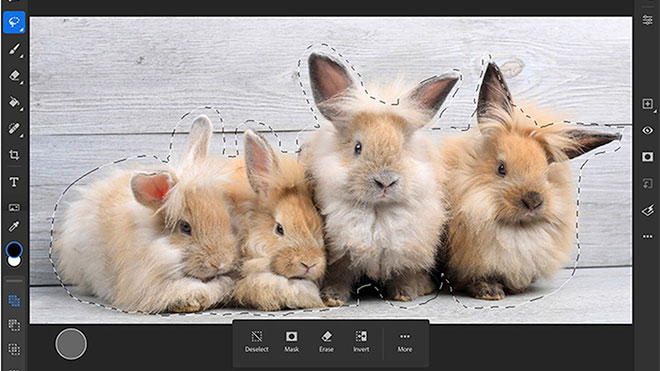Click Deselect in the selection bar

pos(257,342)
